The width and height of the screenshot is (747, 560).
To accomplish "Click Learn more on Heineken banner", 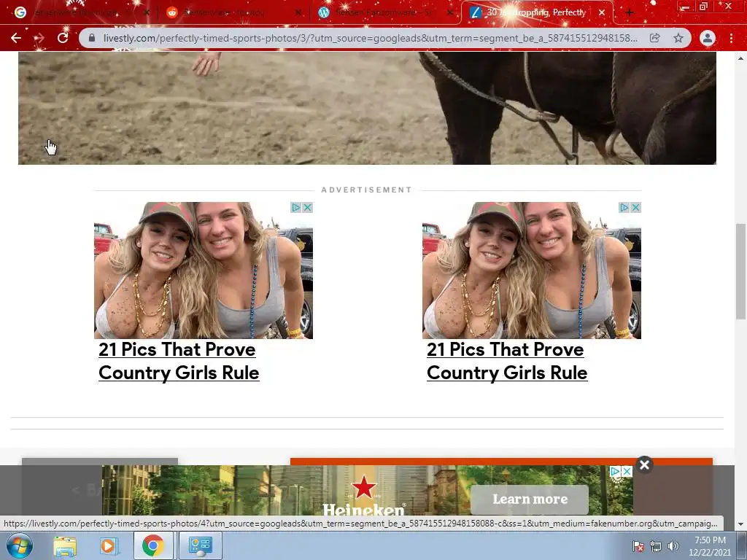I will coord(530,499).
